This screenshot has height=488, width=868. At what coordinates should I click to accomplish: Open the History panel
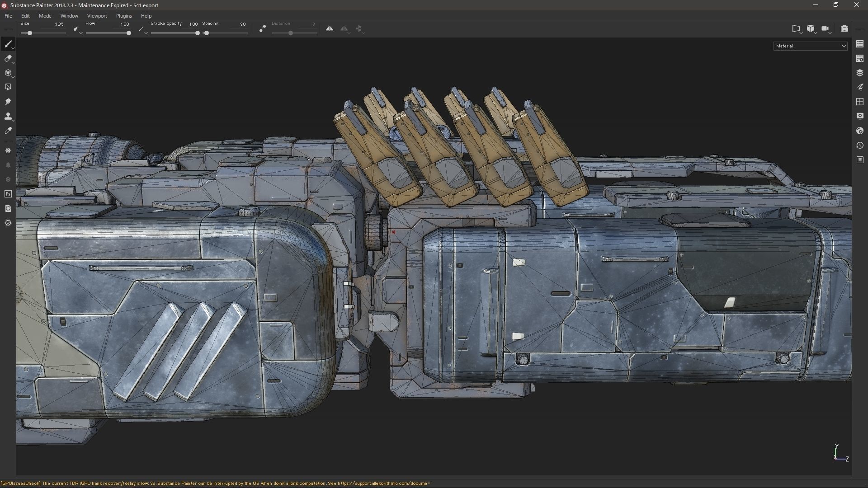860,145
